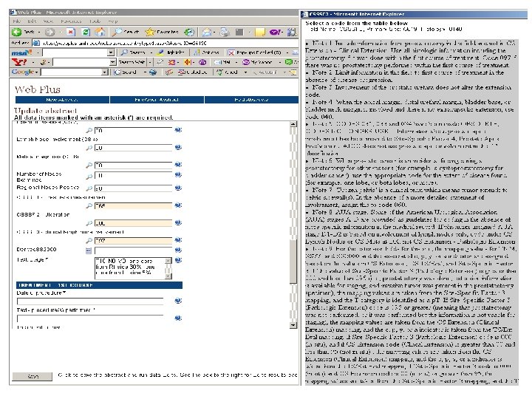Click the abstract form scrollbar up arrow
Image resolution: width=532 pixels, height=399 pixels.
tap(293, 124)
